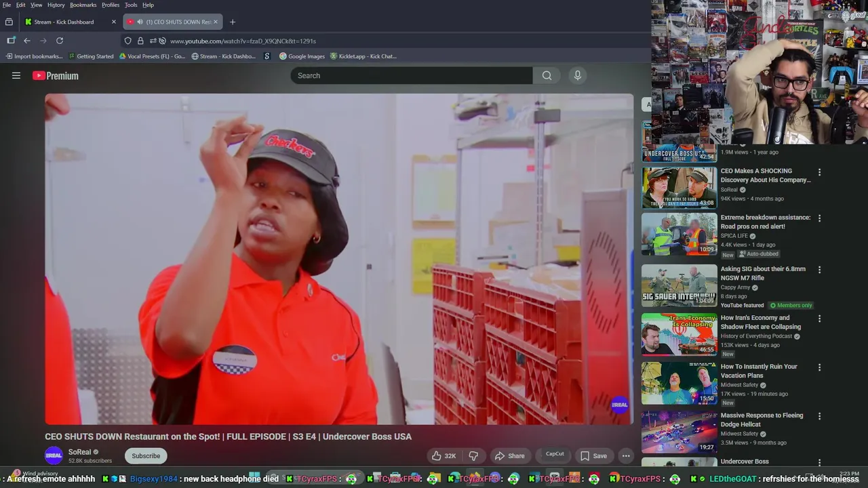Open new browser tab with plus
This screenshot has height=488, width=868.
tap(233, 22)
